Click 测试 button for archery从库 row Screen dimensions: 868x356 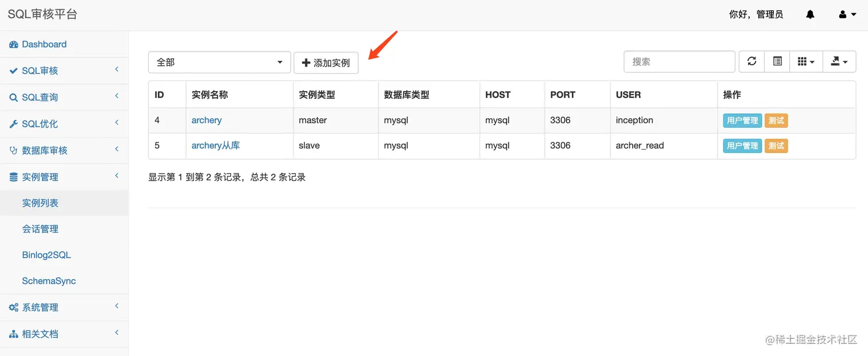776,146
